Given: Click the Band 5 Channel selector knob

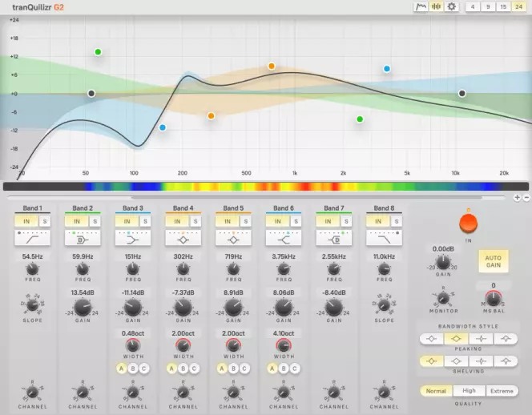Looking at the screenshot, I should coord(233,393).
